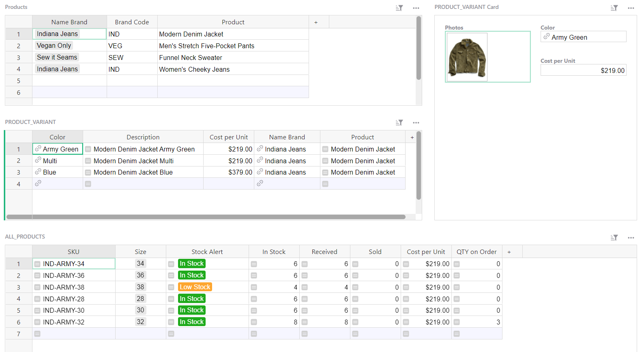Click the Cost per Unit card field
Screen dimensions: 644x352
(583, 70)
